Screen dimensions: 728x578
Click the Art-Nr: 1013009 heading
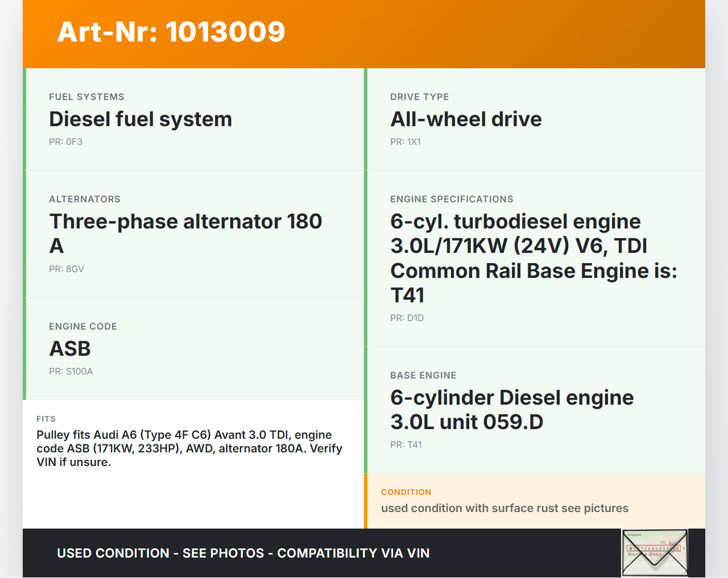point(171,32)
